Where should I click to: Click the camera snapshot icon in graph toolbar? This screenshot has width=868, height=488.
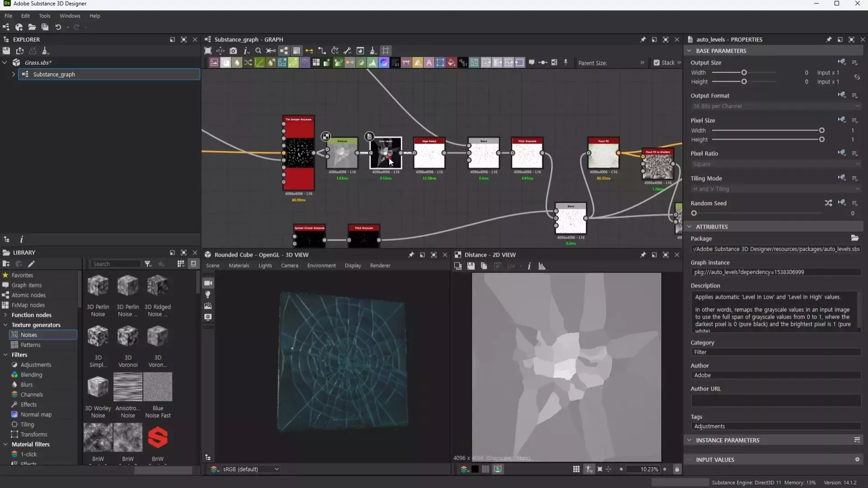(x=233, y=51)
